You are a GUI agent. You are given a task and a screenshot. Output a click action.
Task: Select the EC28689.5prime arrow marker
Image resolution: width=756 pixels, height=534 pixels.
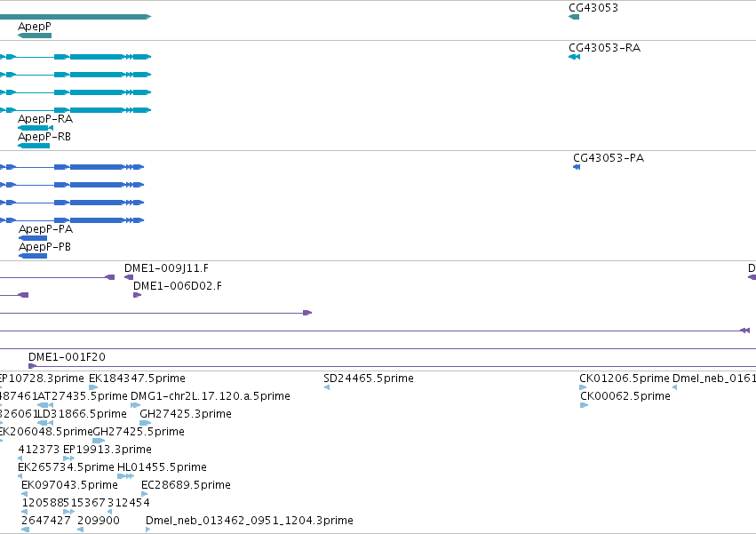click(x=144, y=494)
